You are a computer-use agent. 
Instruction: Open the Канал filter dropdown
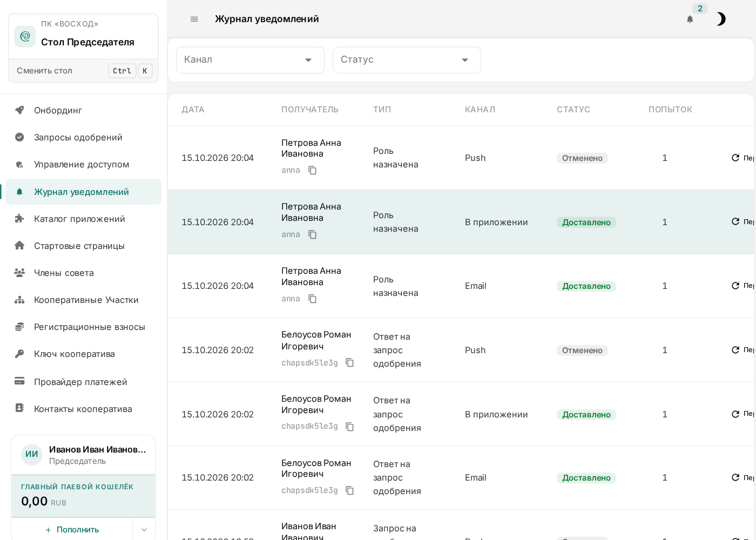pos(250,60)
